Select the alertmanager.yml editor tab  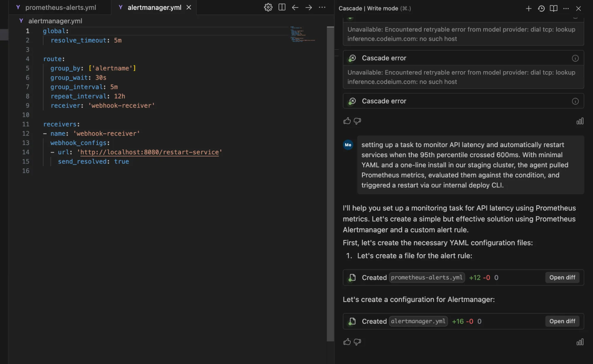(154, 7)
